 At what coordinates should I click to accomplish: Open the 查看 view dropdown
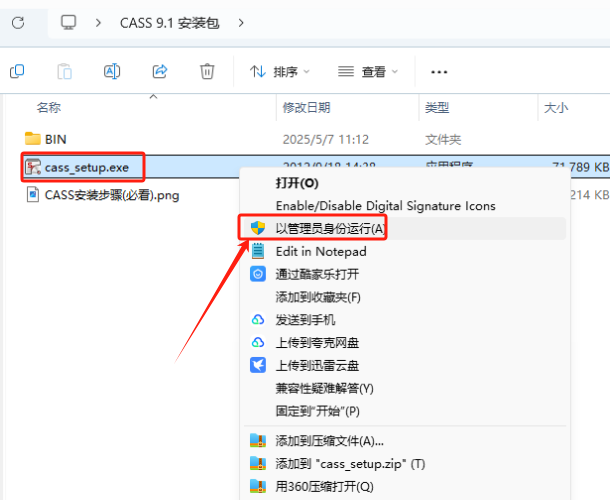(368, 72)
